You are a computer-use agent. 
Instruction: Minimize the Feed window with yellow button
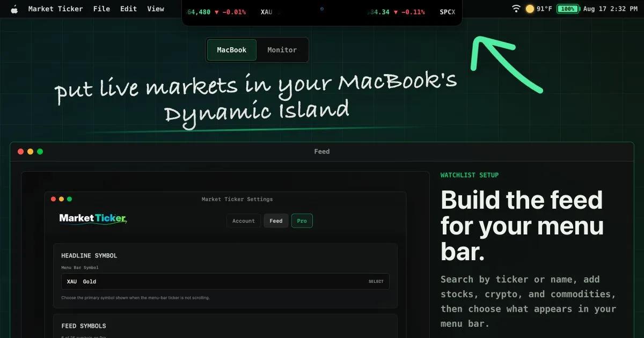tap(30, 152)
